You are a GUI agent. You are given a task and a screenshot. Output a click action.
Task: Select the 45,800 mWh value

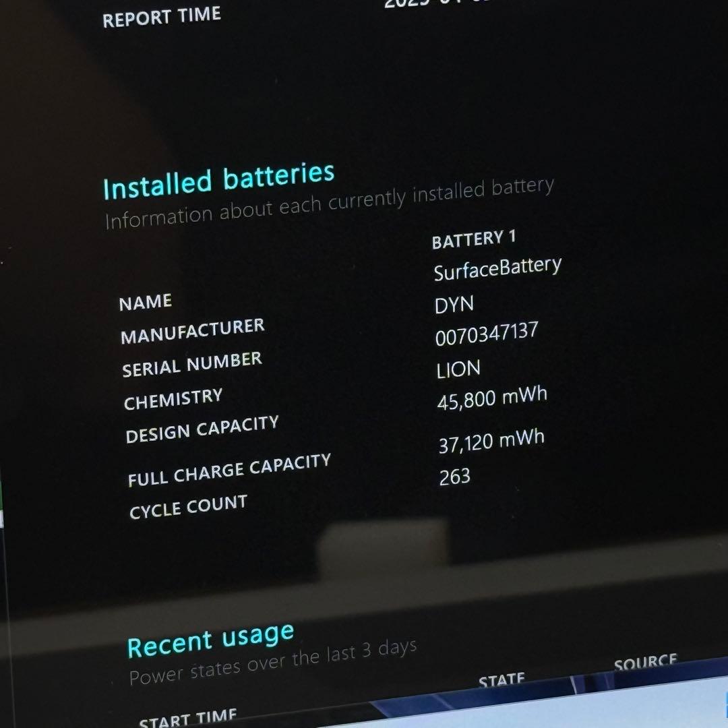[492, 399]
